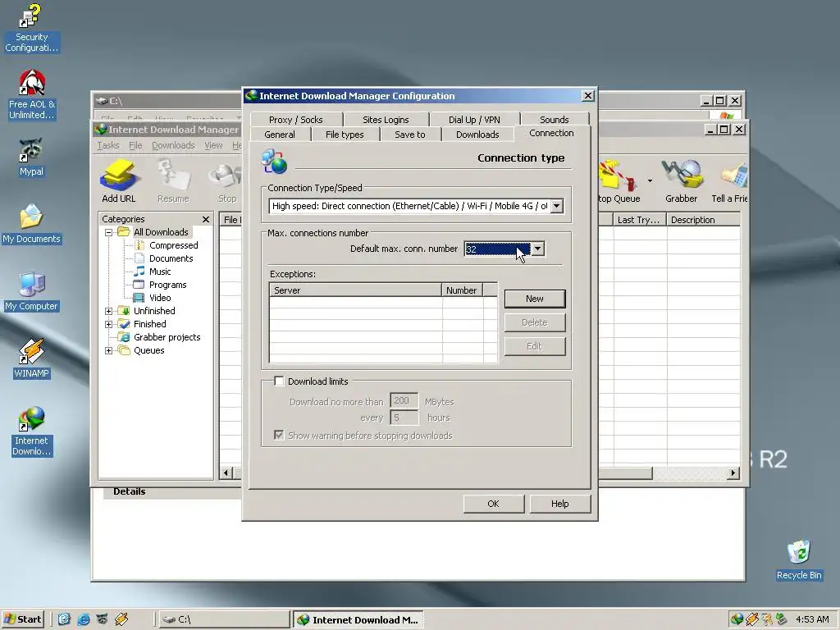Screen dimensions: 840x630
Task: Select the Free AOL & Unlimited desktop icon
Action: (x=32, y=95)
